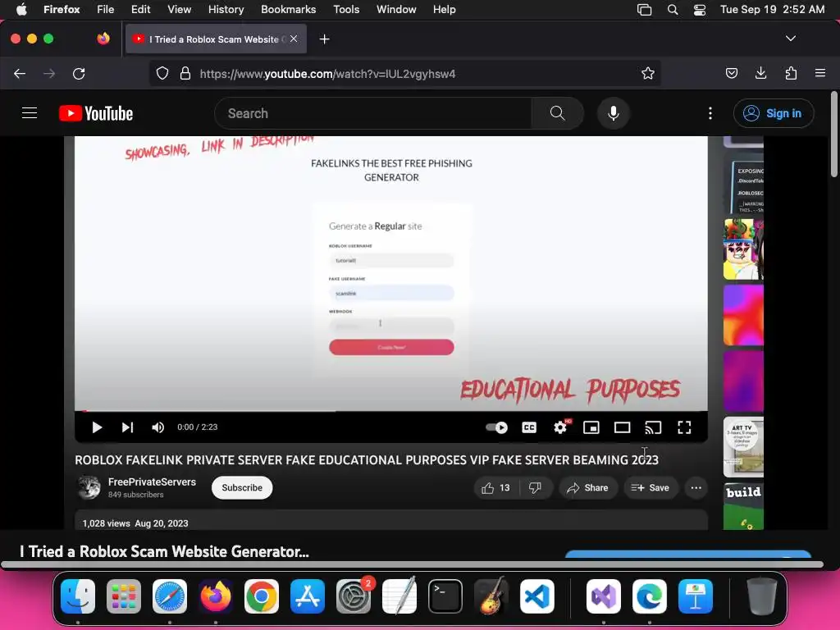This screenshot has height=630, width=840.
Task: Open the History menu
Action: 226,10
